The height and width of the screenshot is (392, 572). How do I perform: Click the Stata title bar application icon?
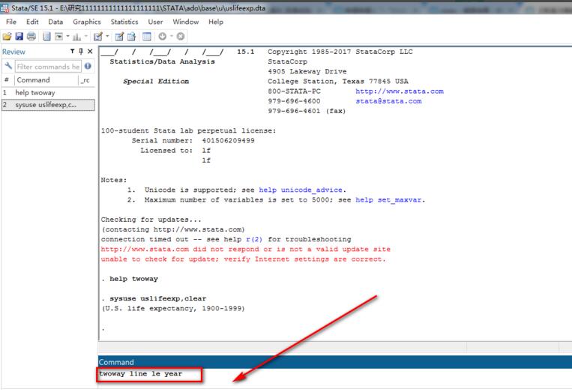[x=4, y=7]
